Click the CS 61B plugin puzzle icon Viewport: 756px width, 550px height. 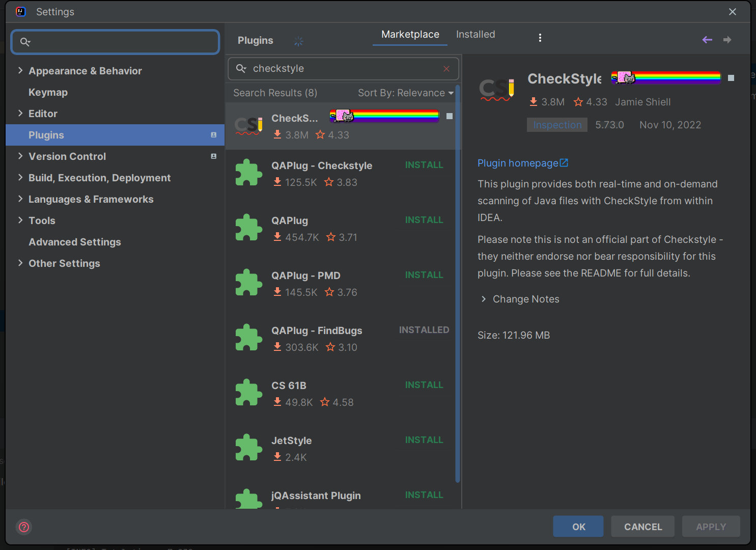tap(248, 393)
